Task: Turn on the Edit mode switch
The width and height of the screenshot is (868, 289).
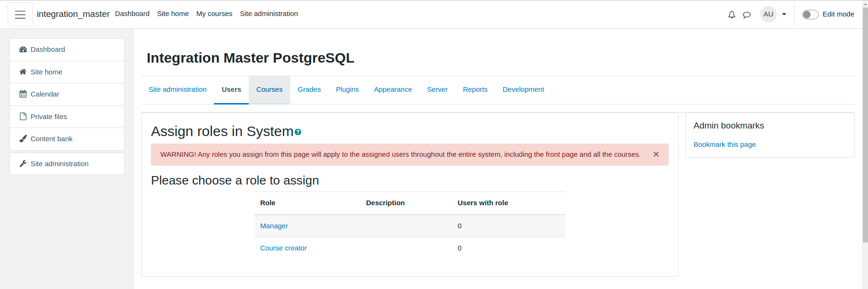Action: pyautogui.click(x=810, y=15)
